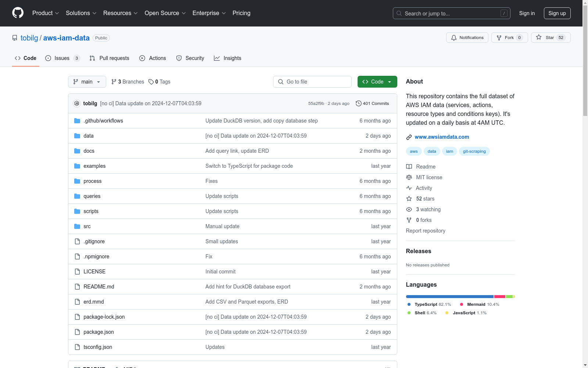Click the Report repository link
The width and height of the screenshot is (588, 368).
(426, 231)
